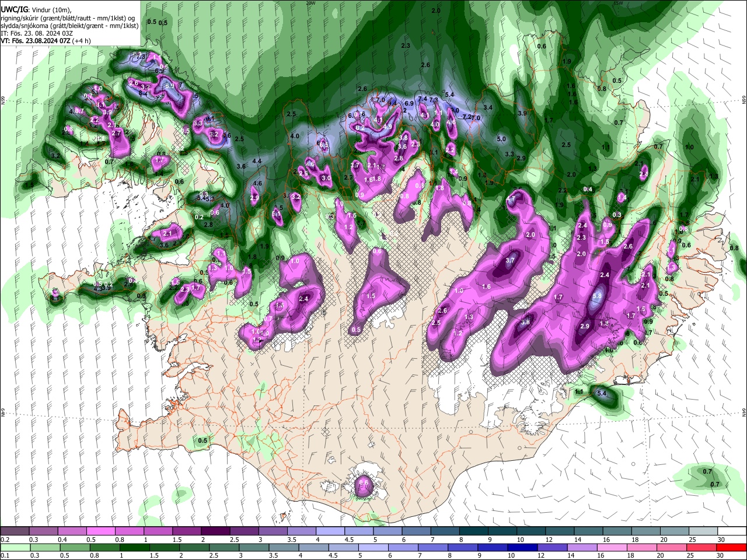The height and width of the screenshot is (560, 747).
Task: Select the 'Vindur (10m)' label
Action: coord(50,9)
